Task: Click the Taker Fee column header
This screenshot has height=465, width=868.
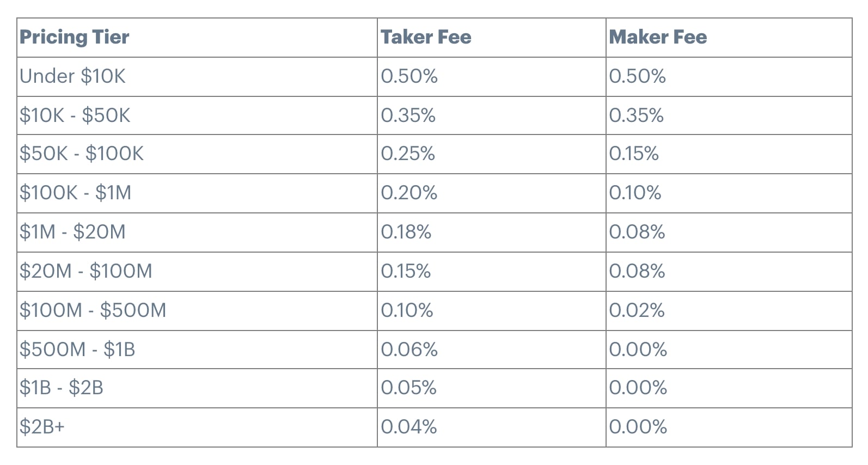Action: 426,37
